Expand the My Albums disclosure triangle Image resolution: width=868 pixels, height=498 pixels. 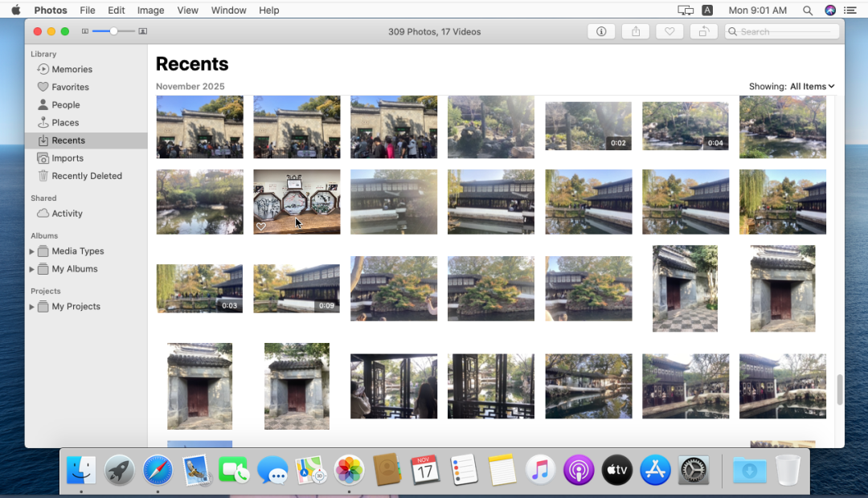(x=31, y=269)
